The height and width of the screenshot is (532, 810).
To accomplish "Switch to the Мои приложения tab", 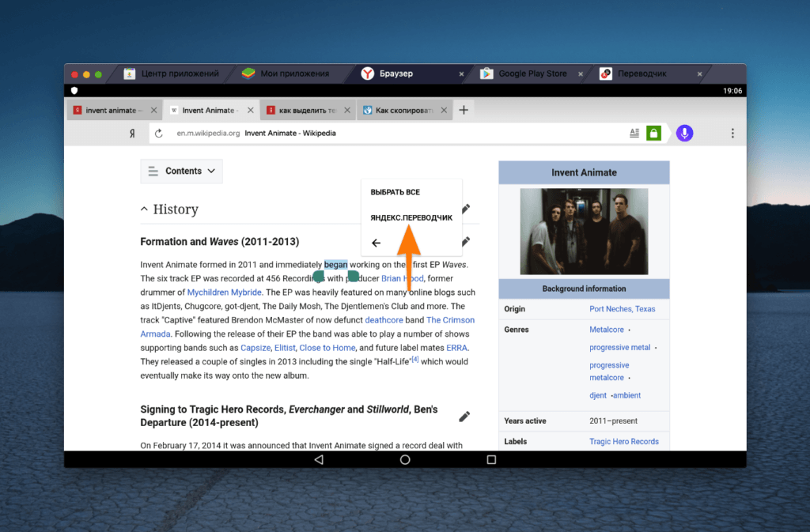I will click(x=286, y=74).
